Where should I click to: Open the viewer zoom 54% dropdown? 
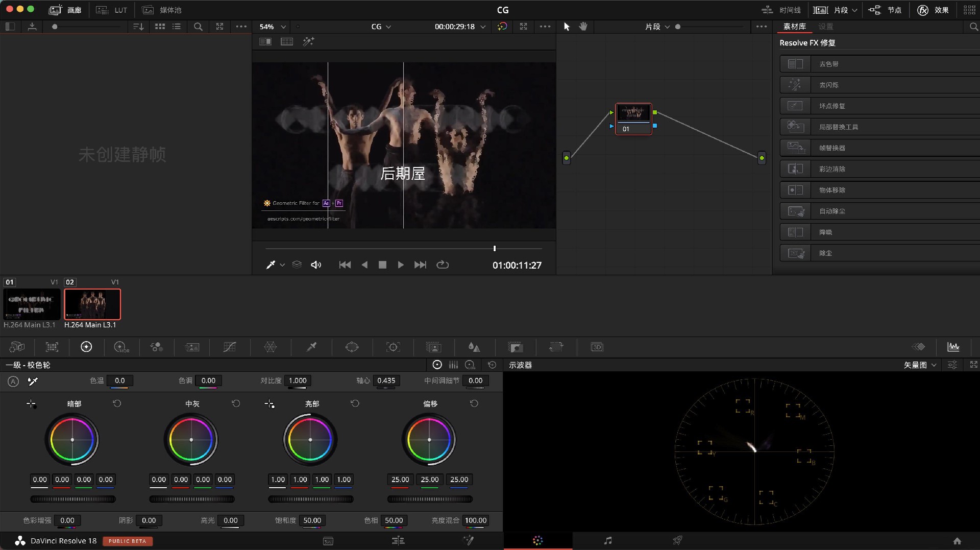273,27
